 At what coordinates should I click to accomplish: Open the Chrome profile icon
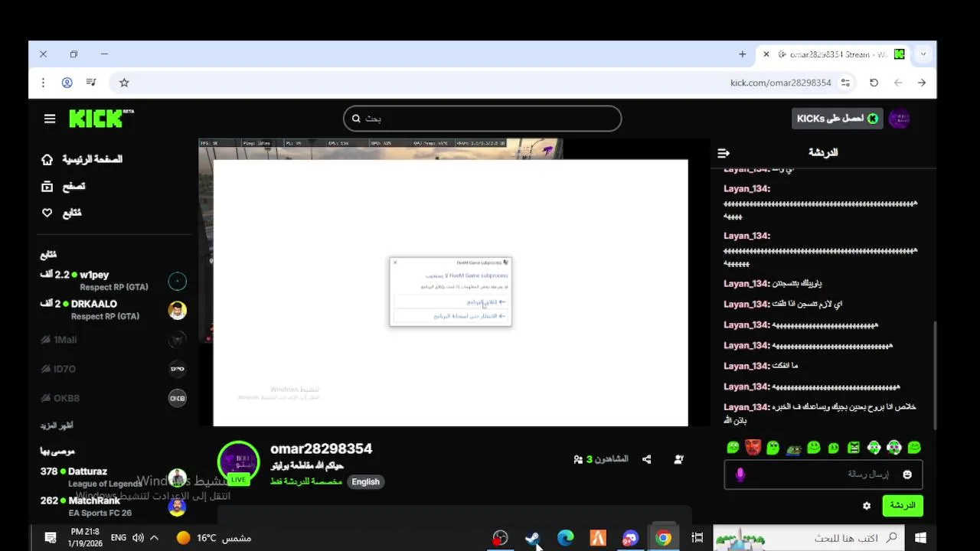[x=67, y=83]
